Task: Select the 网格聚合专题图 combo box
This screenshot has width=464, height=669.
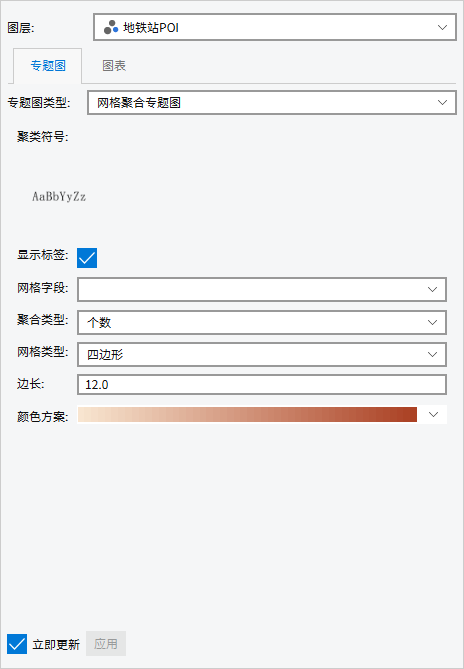Action: pos(272,103)
